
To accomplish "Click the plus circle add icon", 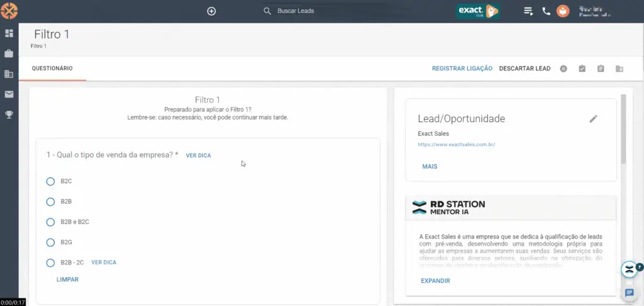I will click(x=211, y=11).
